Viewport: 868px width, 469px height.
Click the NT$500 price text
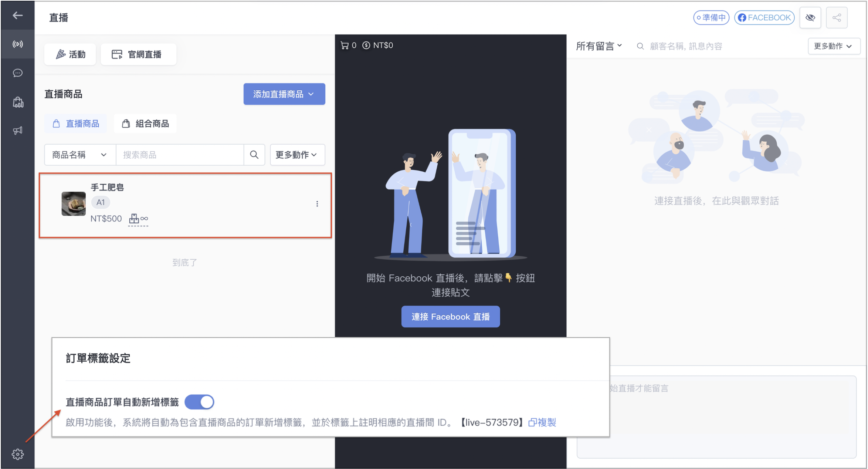[106, 219]
